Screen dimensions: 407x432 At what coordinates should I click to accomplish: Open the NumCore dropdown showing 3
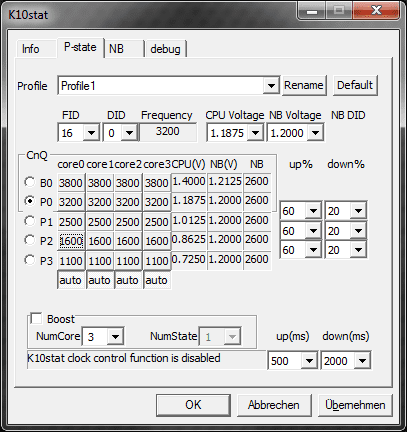point(115,337)
